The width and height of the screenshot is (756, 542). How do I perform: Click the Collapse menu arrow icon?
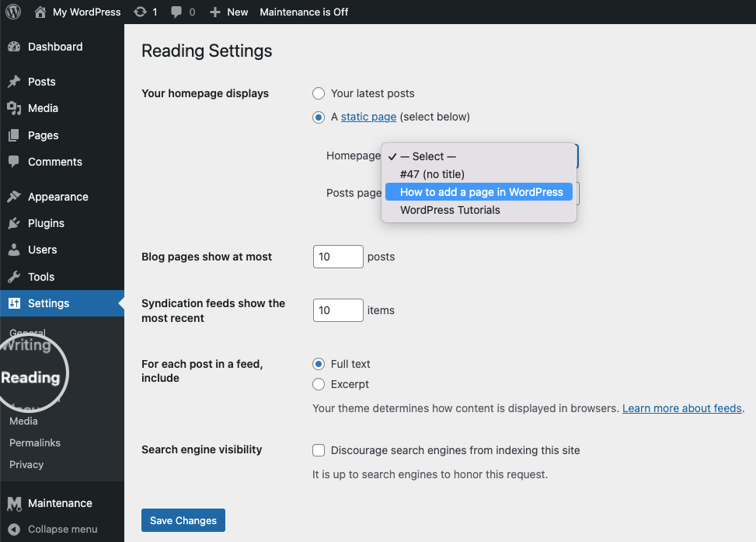14,530
